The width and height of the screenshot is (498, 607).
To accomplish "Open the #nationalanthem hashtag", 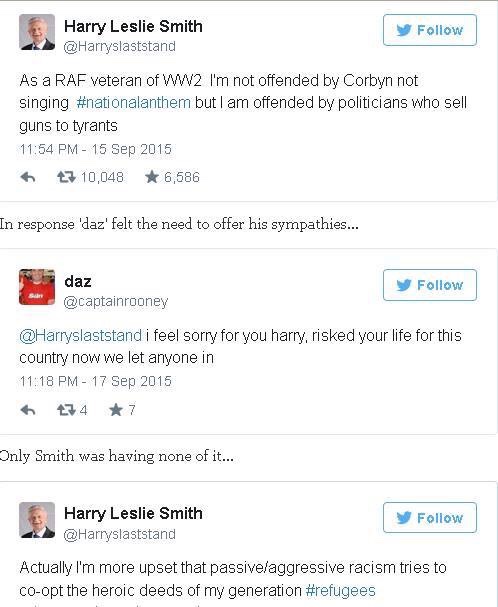I will (x=134, y=103).
